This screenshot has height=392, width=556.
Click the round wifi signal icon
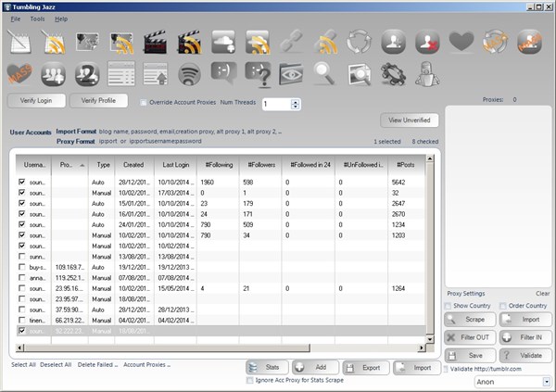click(189, 74)
